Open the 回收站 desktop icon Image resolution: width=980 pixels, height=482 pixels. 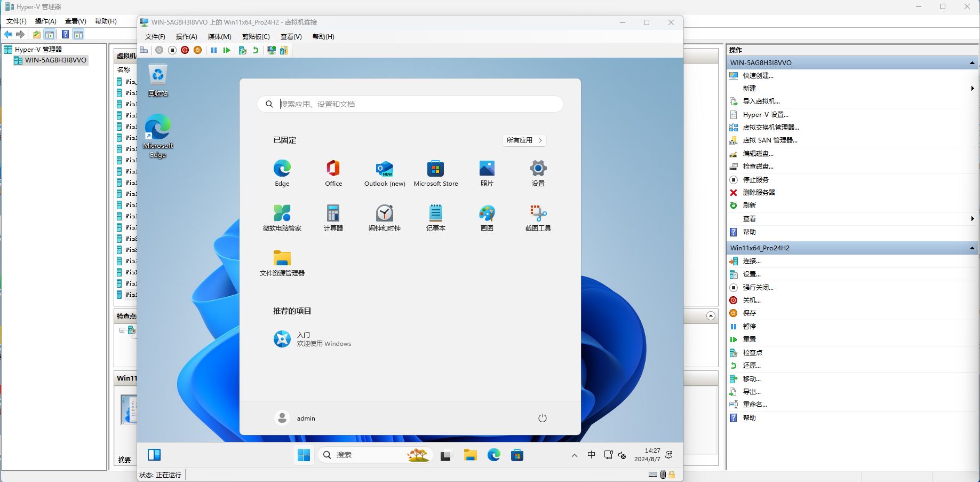(158, 80)
